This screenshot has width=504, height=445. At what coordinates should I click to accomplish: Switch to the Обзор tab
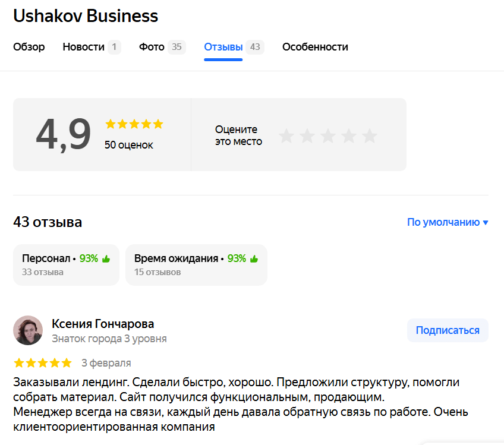[29, 47]
